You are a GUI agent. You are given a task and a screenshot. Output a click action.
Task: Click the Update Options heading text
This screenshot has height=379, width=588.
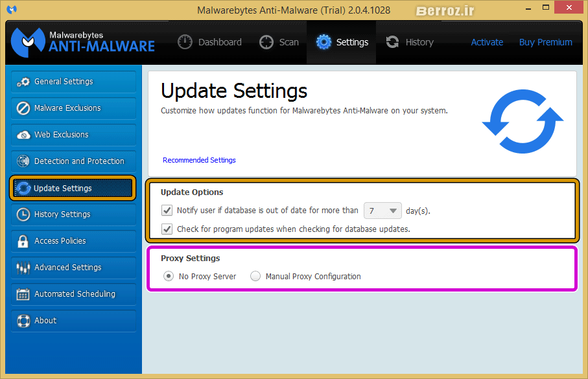(x=192, y=192)
